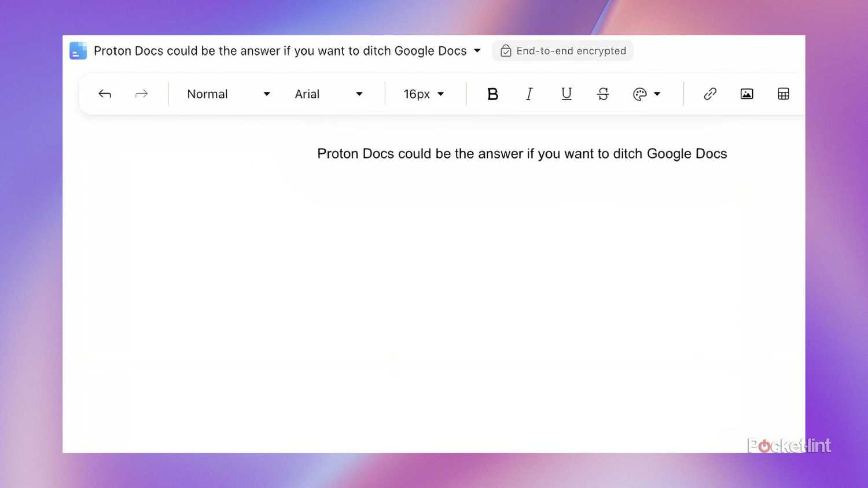Viewport: 868px width, 488px height.
Task: Insert an image using the image icon
Action: point(746,94)
